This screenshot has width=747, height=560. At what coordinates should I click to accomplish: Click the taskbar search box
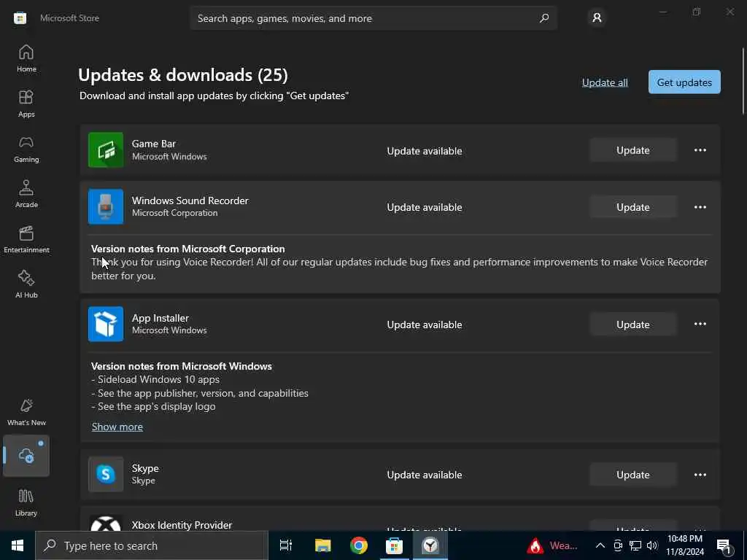(x=152, y=545)
